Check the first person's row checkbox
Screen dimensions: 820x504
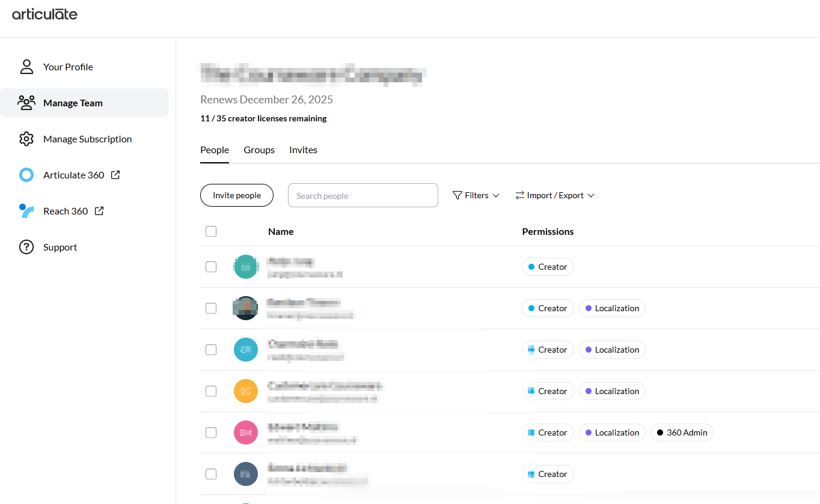211,267
